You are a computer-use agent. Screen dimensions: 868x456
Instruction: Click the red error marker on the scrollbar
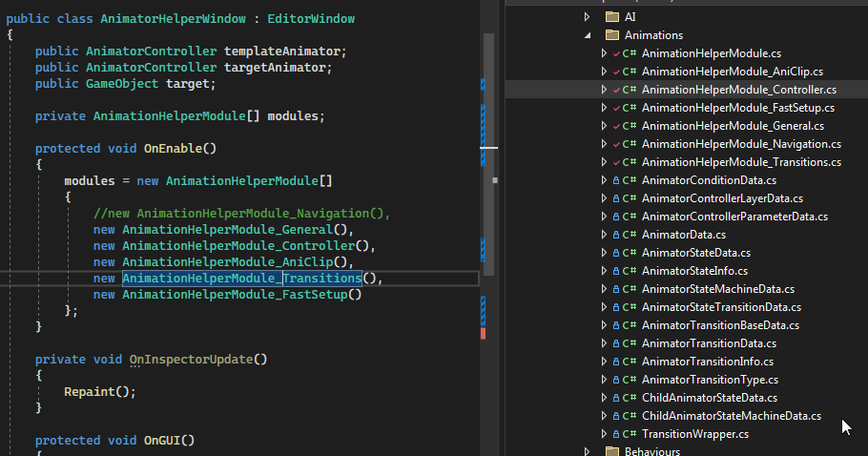(x=484, y=334)
